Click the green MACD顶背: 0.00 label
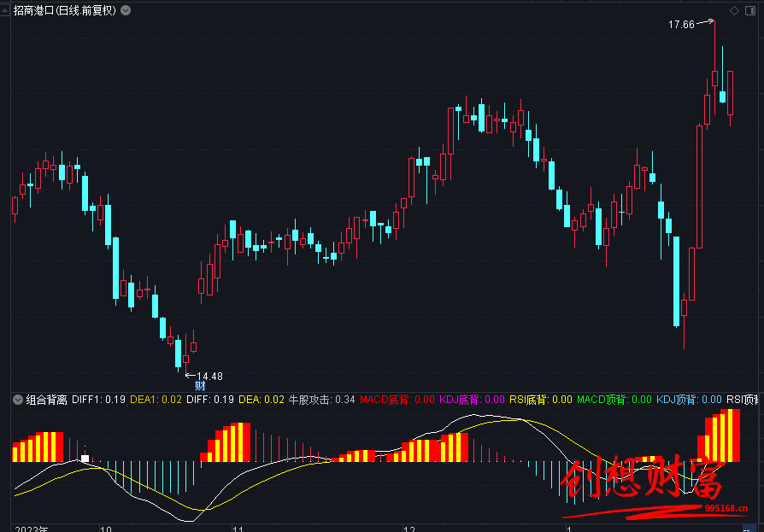 [x=614, y=400]
